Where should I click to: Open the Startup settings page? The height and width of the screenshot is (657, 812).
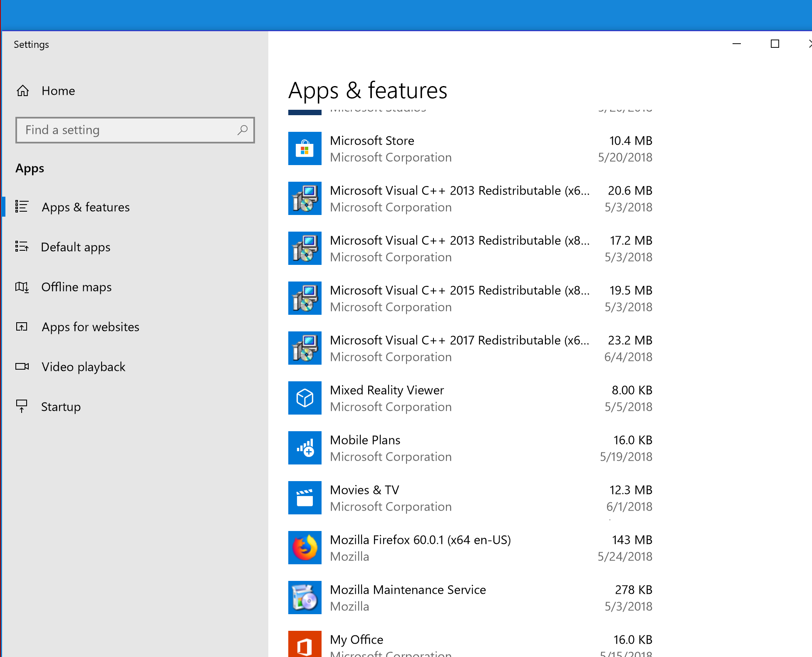point(61,407)
